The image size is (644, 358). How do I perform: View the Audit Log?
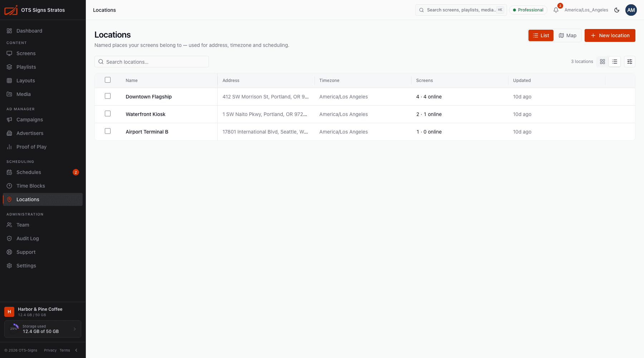(x=43, y=238)
